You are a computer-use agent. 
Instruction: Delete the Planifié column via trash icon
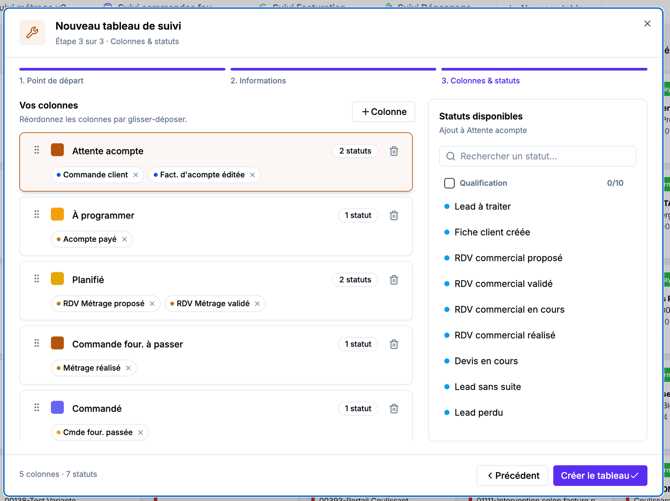click(x=394, y=280)
